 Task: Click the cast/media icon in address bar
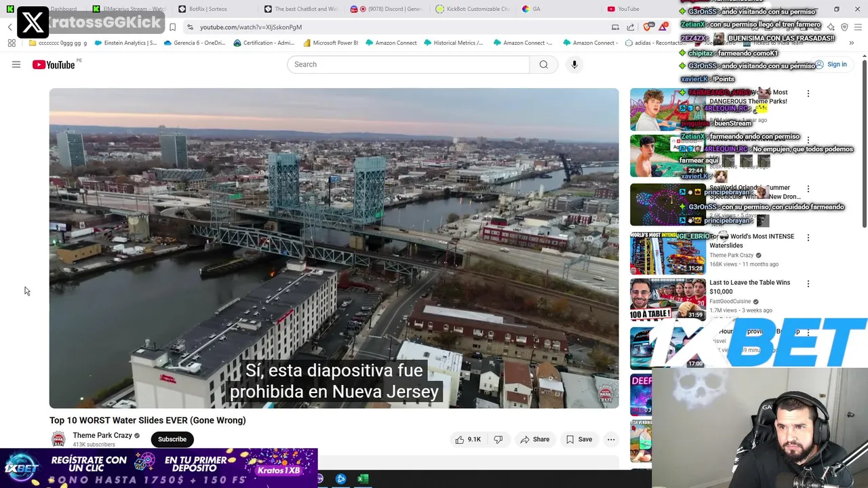tap(615, 27)
